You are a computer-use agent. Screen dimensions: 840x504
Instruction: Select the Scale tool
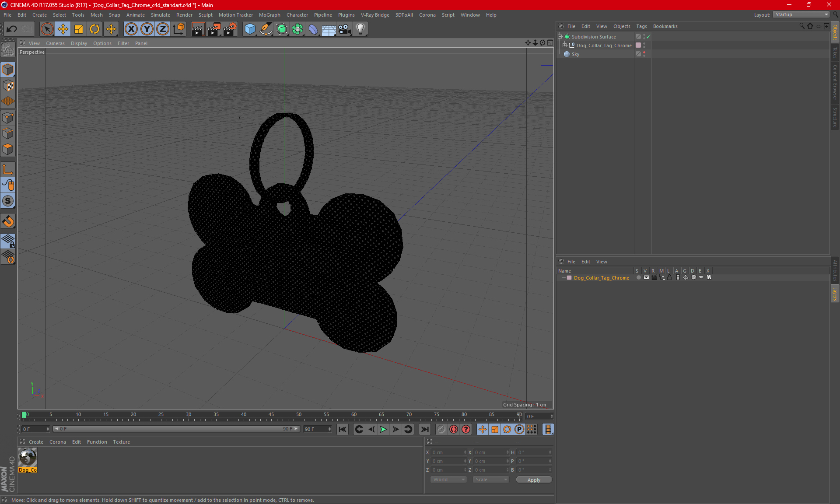pyautogui.click(x=79, y=29)
